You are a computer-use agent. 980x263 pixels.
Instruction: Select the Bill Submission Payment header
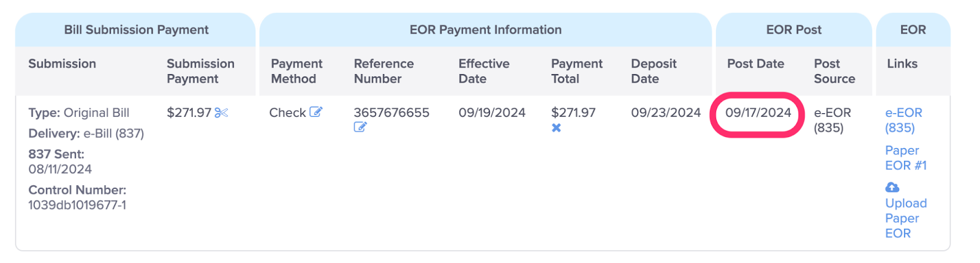point(137,29)
